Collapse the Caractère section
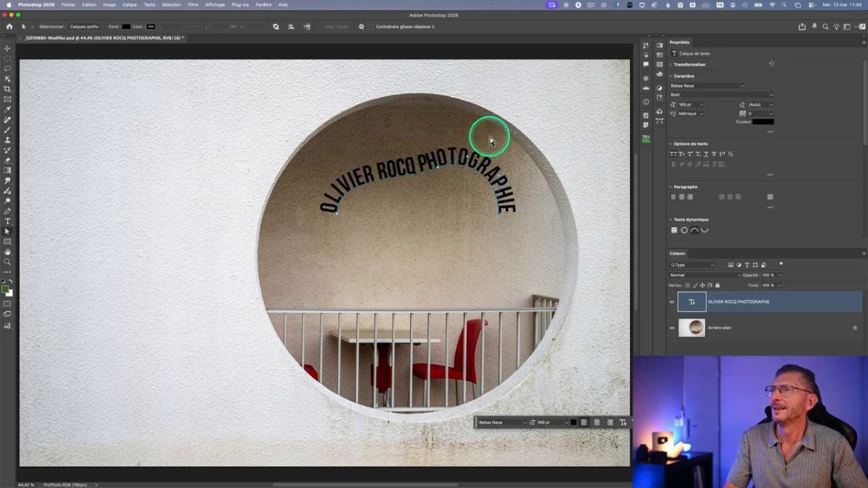Viewport: 868px width, 488px height. (x=671, y=76)
